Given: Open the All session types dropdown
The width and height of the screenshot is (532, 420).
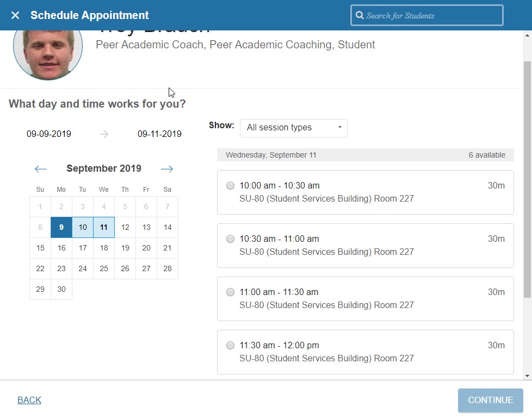Looking at the screenshot, I should [294, 128].
